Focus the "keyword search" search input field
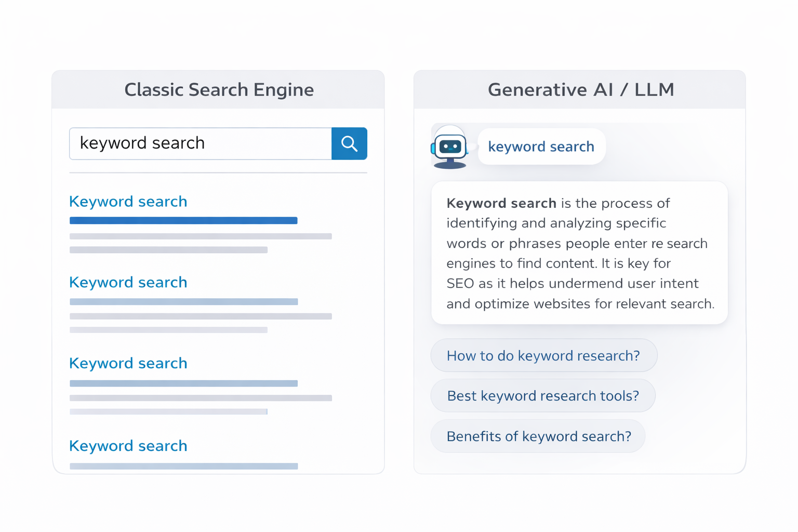Image resolution: width=798 pixels, height=532 pixels. point(201,143)
